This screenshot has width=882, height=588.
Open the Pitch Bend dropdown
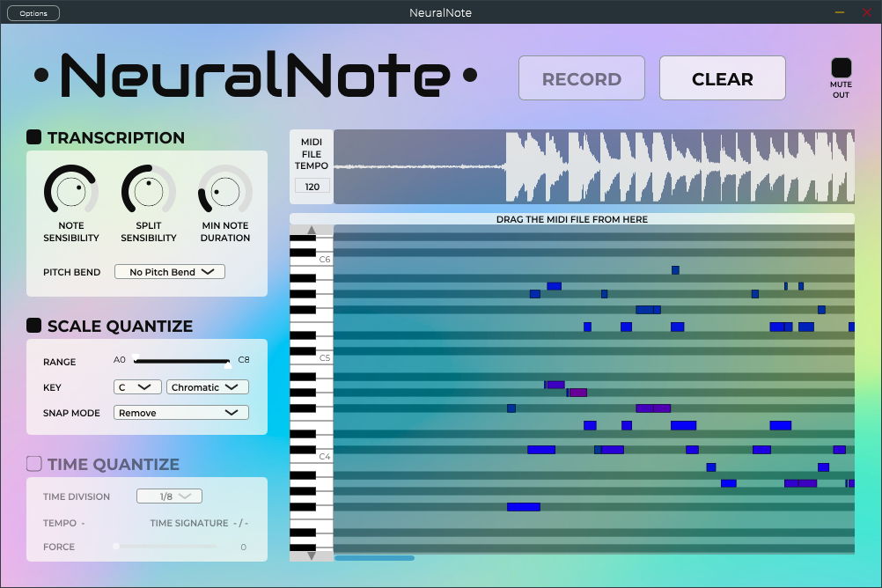pos(170,272)
